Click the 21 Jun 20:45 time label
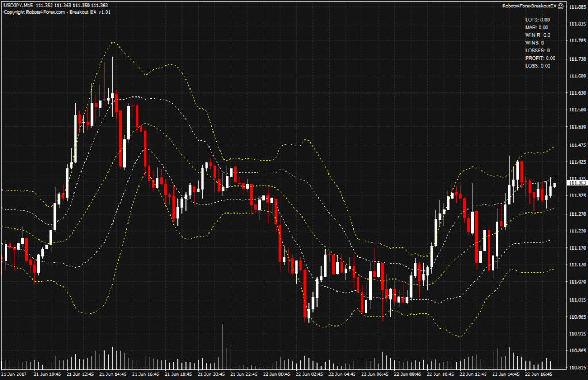The height and width of the screenshot is (380, 588). coord(211,374)
